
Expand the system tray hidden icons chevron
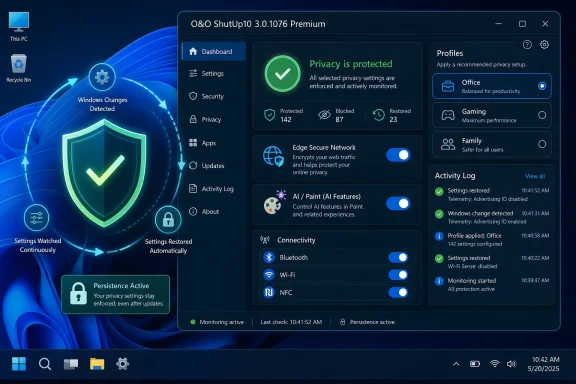click(x=456, y=364)
